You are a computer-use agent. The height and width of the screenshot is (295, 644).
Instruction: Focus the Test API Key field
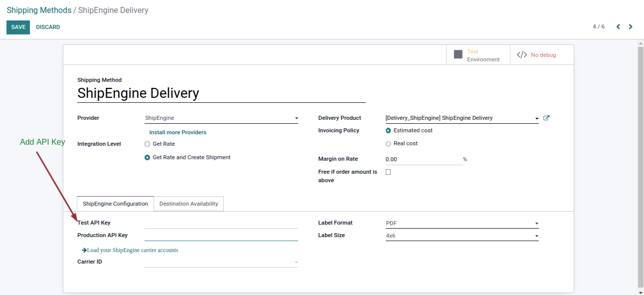[x=221, y=223]
